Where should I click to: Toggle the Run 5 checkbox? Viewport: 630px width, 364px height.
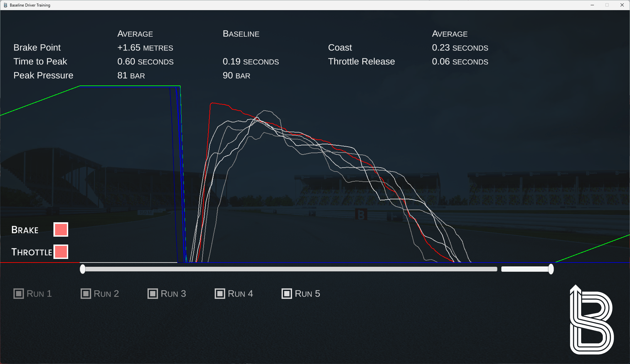tap(287, 294)
